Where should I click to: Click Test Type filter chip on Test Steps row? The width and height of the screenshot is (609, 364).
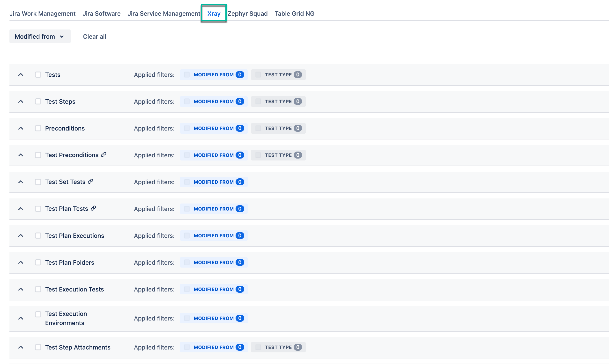tap(278, 101)
